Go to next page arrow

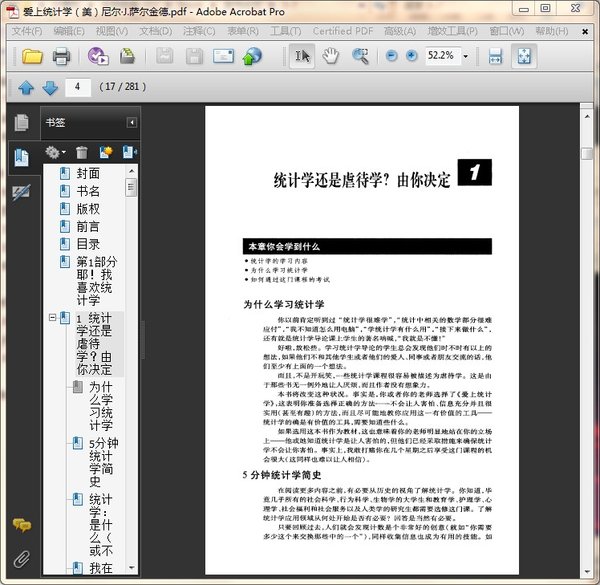coord(49,88)
